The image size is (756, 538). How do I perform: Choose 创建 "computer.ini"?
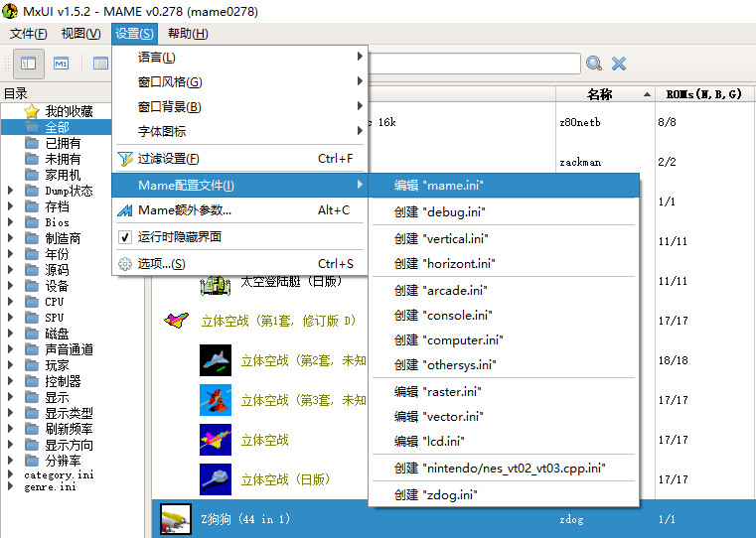[x=504, y=340]
